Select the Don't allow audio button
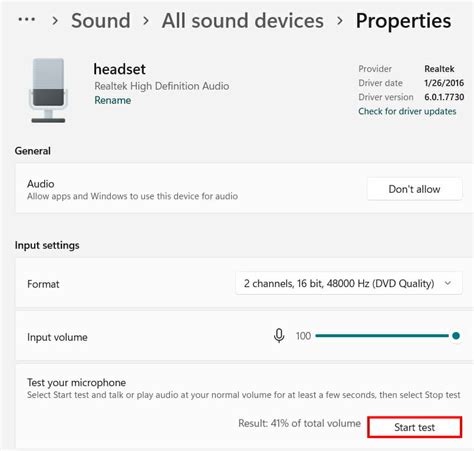This screenshot has width=474, height=451. point(414,189)
